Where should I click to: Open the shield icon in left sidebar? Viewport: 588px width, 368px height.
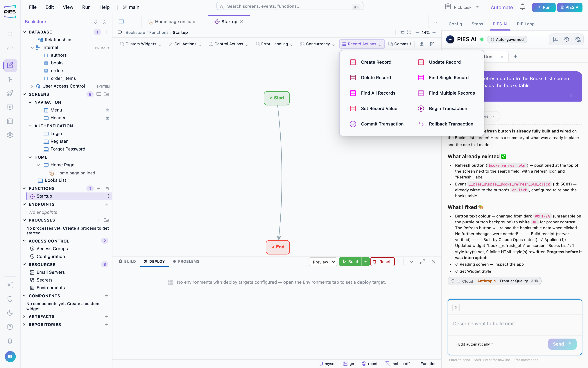coord(10,299)
